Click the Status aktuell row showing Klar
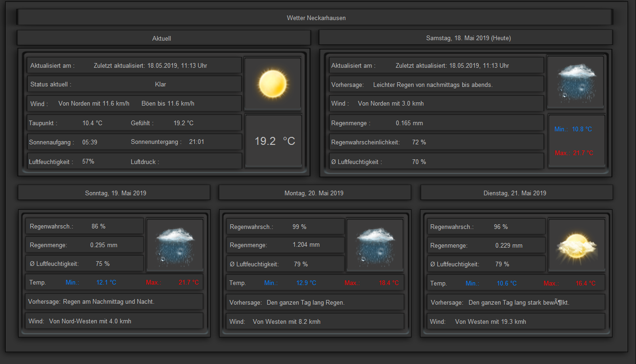The height and width of the screenshot is (364, 636). tap(134, 85)
